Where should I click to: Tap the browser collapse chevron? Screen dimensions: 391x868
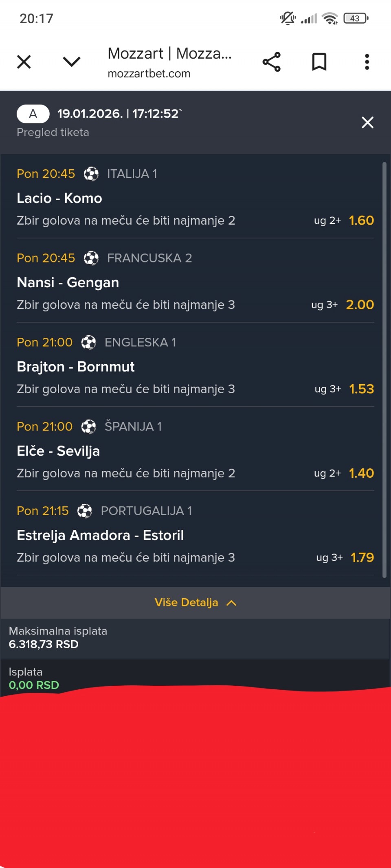coord(72,61)
